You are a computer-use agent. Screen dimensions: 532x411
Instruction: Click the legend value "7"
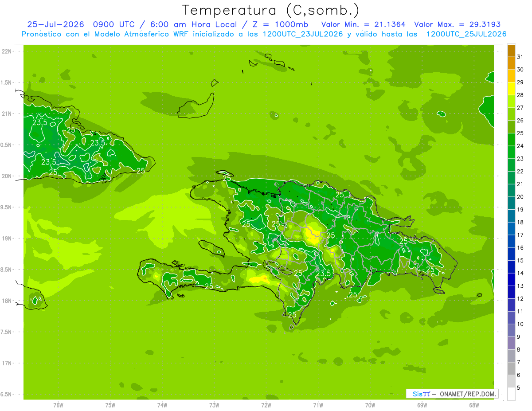pyautogui.click(x=518, y=362)
